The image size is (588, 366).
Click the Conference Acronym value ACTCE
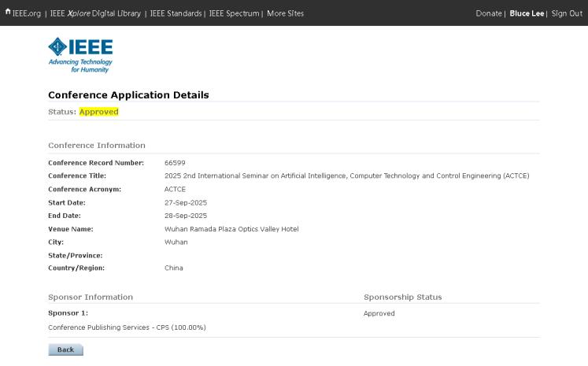coord(175,189)
